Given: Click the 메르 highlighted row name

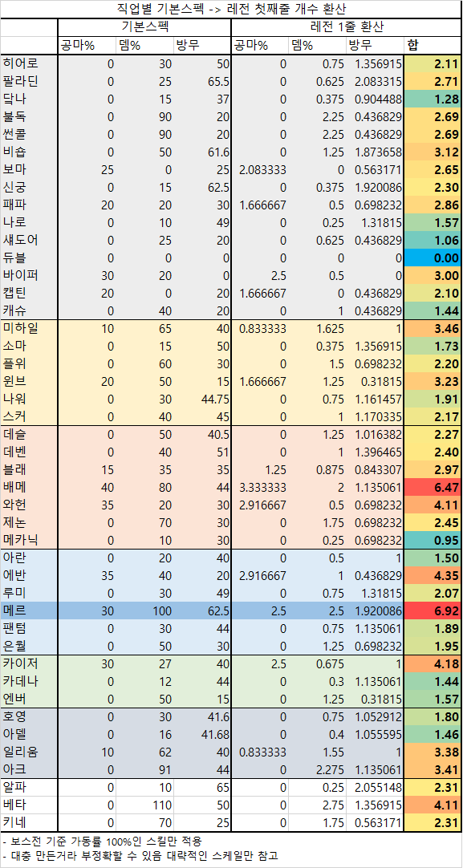Looking at the screenshot, I should pyautogui.click(x=30, y=610).
